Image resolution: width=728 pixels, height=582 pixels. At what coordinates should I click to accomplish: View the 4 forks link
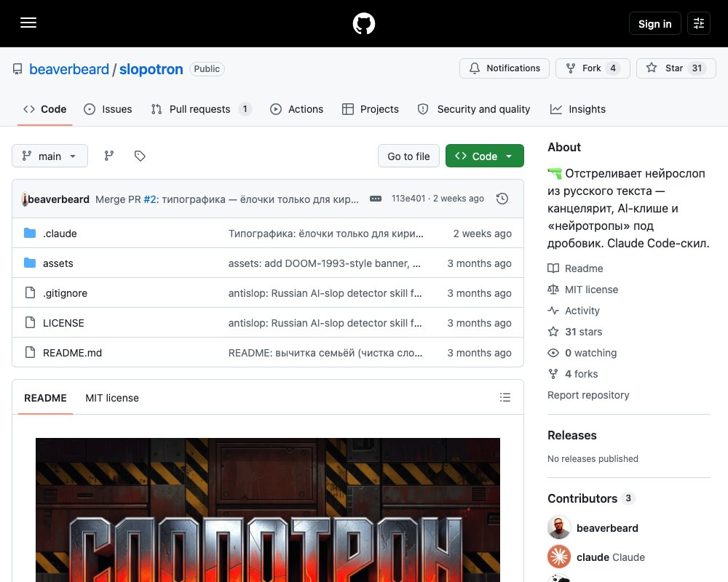[x=572, y=374]
